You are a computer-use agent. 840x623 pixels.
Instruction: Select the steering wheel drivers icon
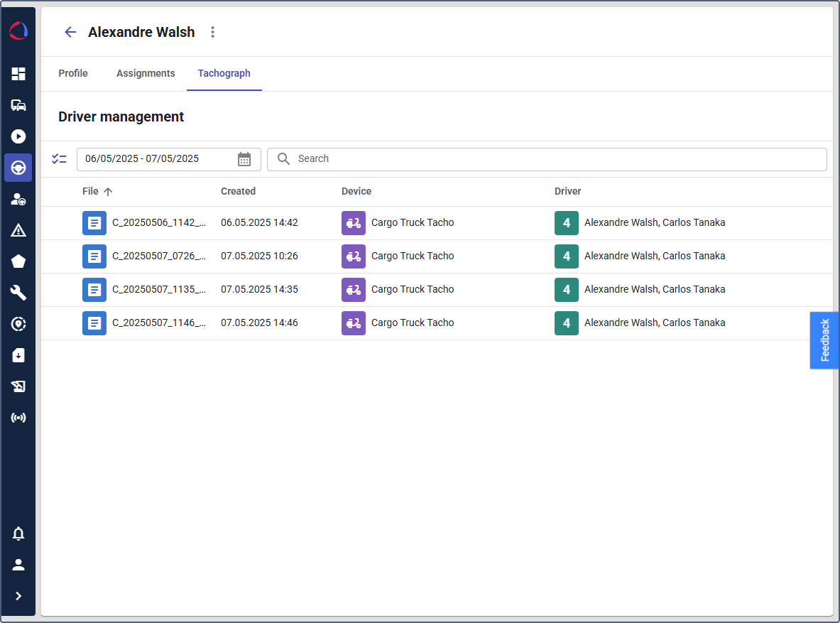(18, 168)
